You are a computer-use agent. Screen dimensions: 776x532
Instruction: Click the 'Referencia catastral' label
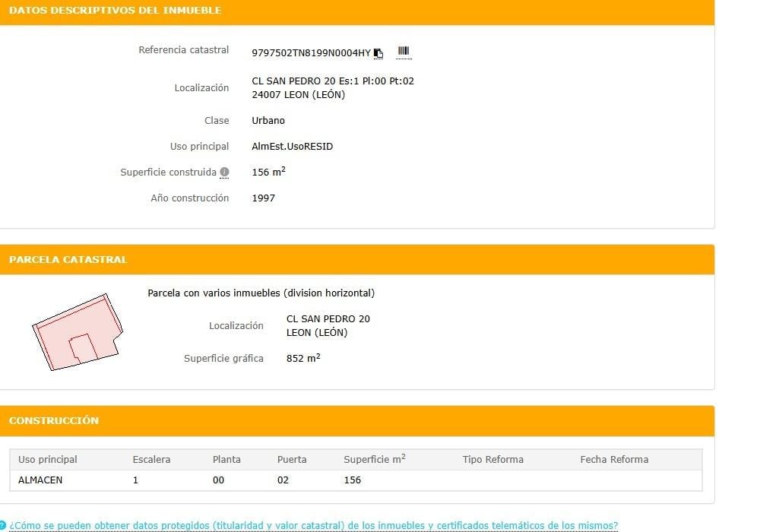[184, 50]
